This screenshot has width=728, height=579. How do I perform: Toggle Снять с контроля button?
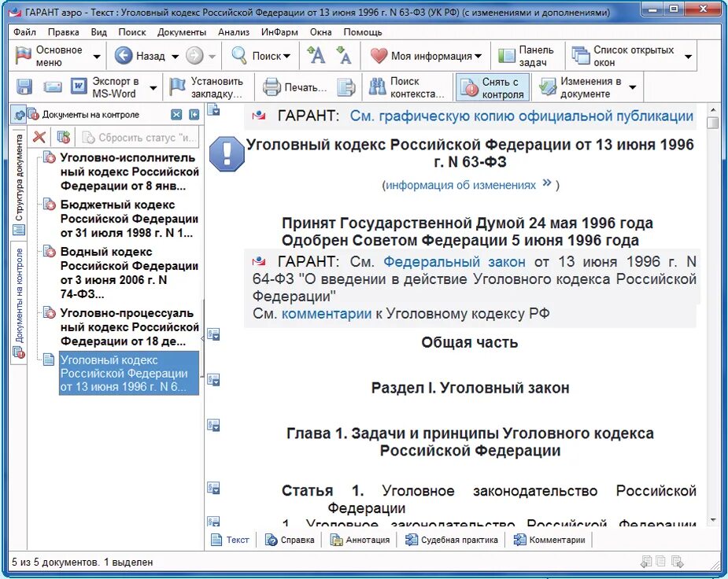point(493,87)
